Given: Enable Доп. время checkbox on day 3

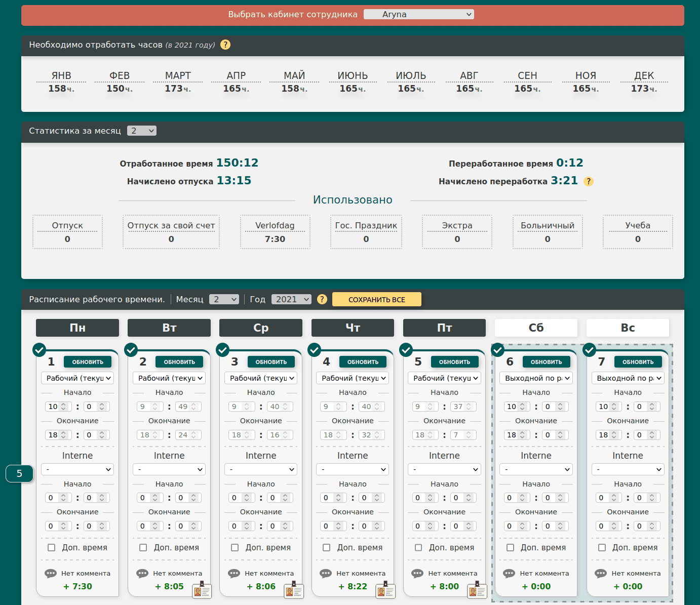Looking at the screenshot, I should (x=235, y=547).
